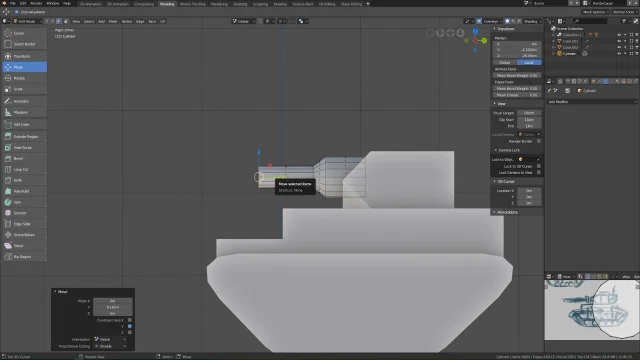Select the Loop Cut tool
This screenshot has width=640, height=360.
[24, 169]
